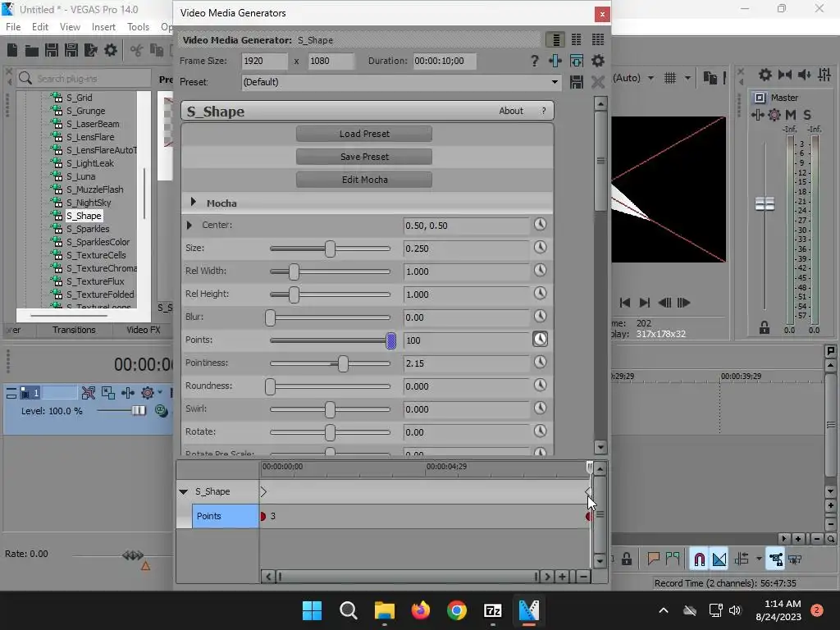Open the Insert menu
Image resolution: width=840 pixels, height=630 pixels.
tap(103, 27)
